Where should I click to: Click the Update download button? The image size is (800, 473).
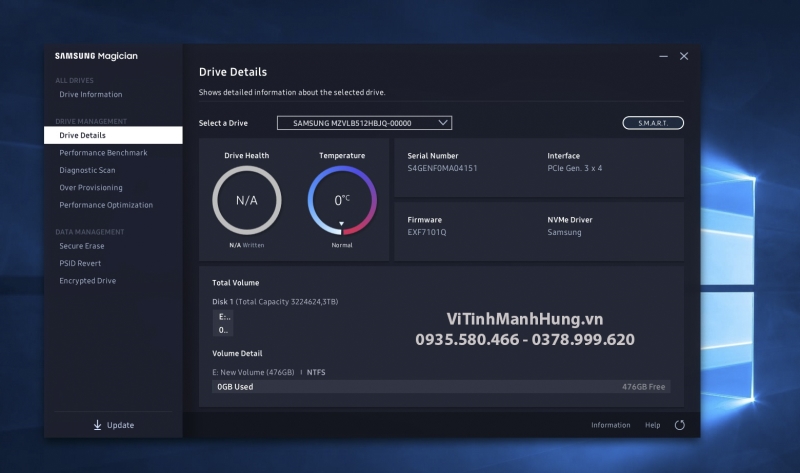(x=113, y=425)
